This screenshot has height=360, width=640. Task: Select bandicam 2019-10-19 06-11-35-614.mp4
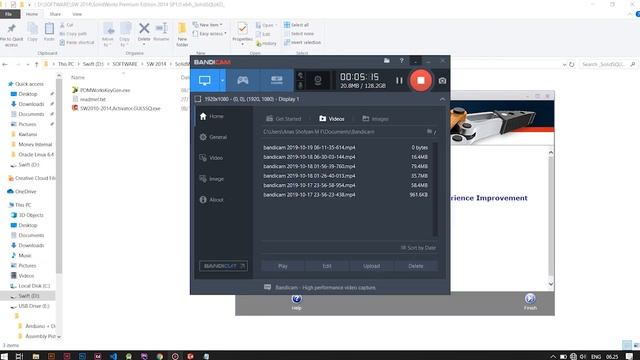coord(346,147)
